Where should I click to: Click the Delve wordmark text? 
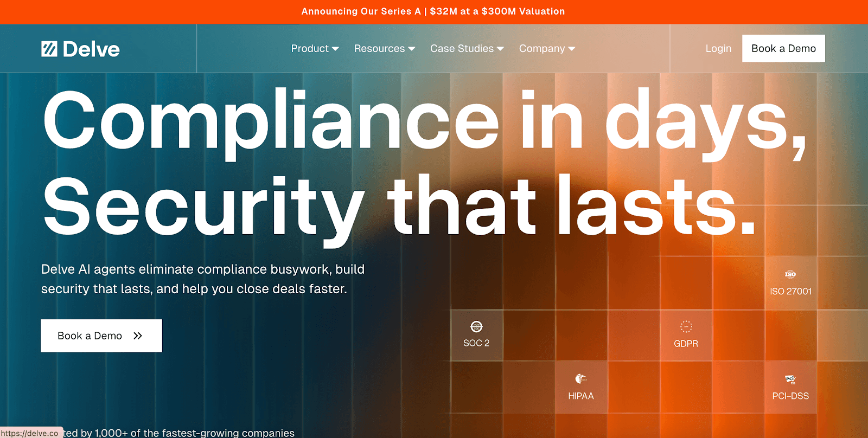(x=91, y=49)
